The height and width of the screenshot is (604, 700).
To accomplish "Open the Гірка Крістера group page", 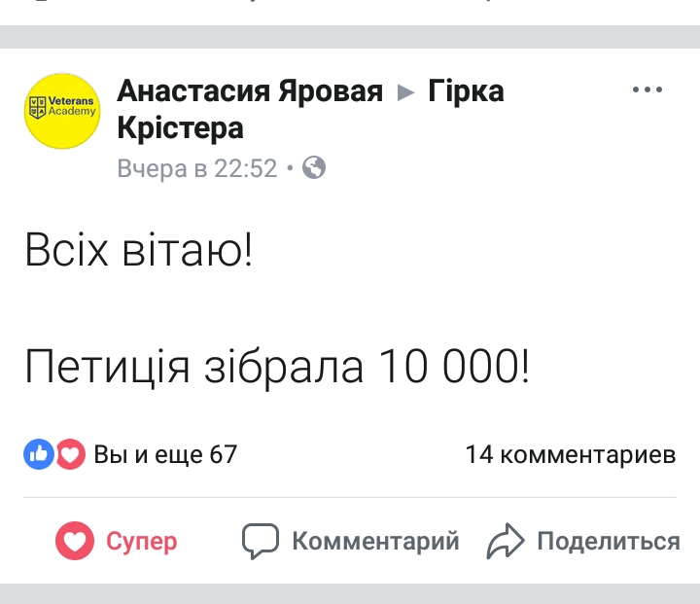I will coord(466,91).
